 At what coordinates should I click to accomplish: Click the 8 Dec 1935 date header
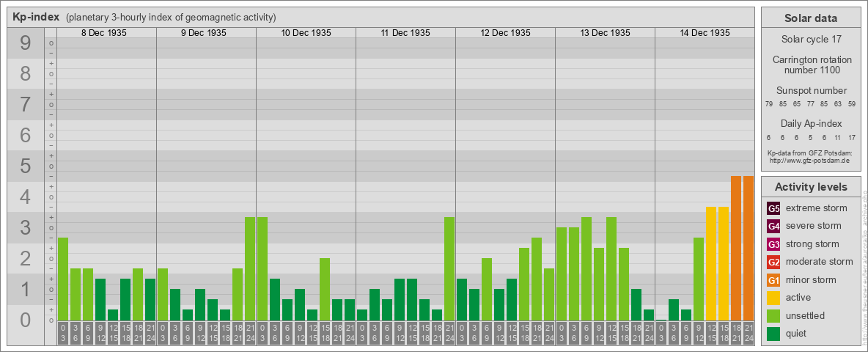tap(104, 33)
